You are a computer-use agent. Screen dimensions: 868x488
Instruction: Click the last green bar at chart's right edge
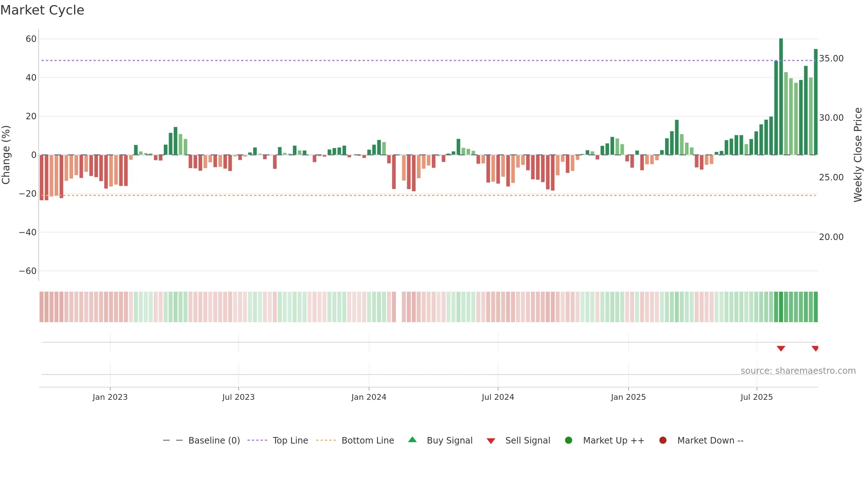point(816,102)
